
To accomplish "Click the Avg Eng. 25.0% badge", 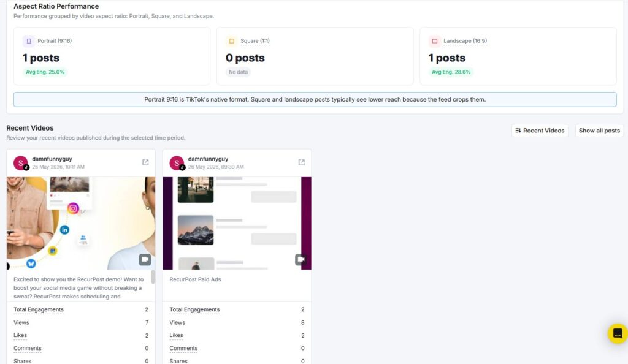I will [45, 72].
